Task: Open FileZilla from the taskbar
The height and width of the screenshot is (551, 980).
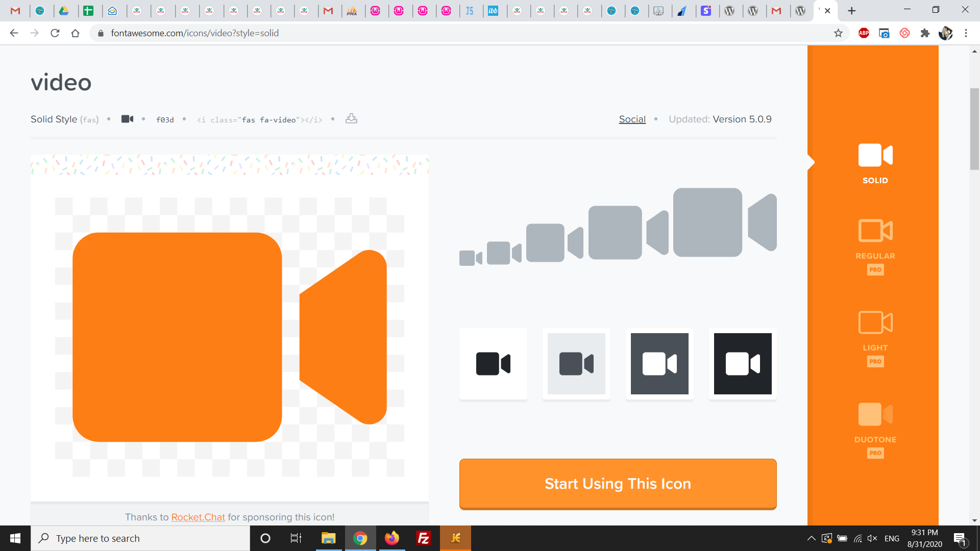Action: 424,538
